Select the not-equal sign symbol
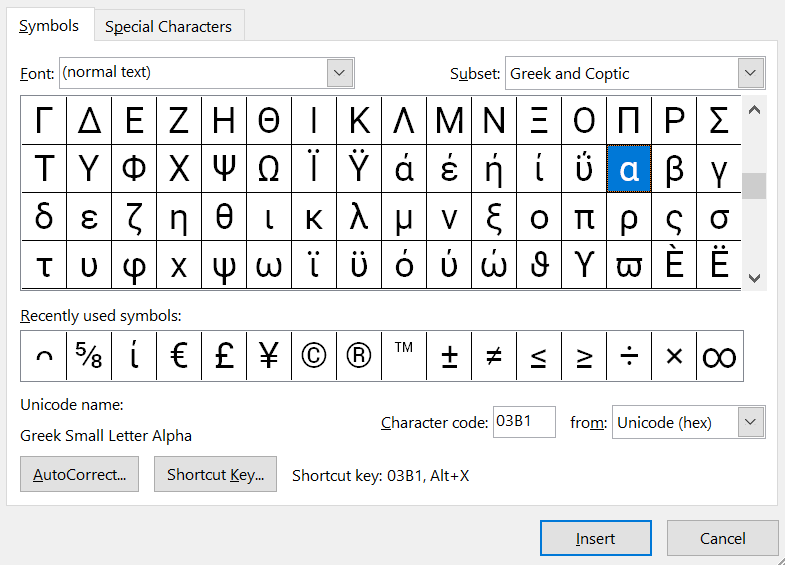Viewport: 785px width, 565px height. coord(494,357)
